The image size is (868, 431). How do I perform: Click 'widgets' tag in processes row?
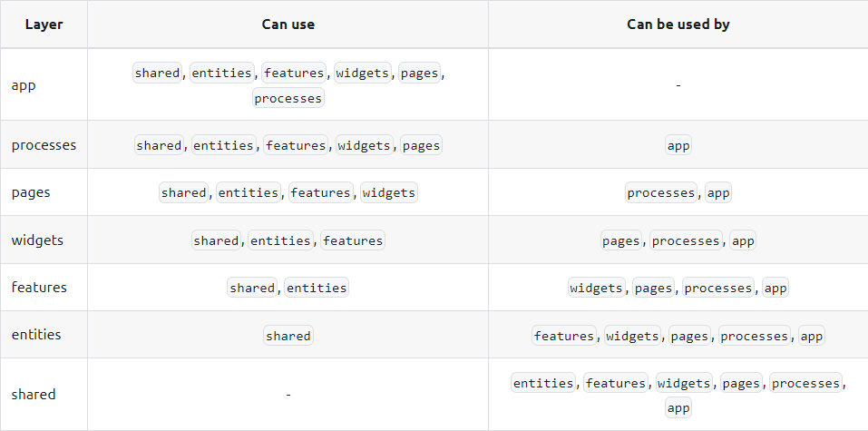365,145
